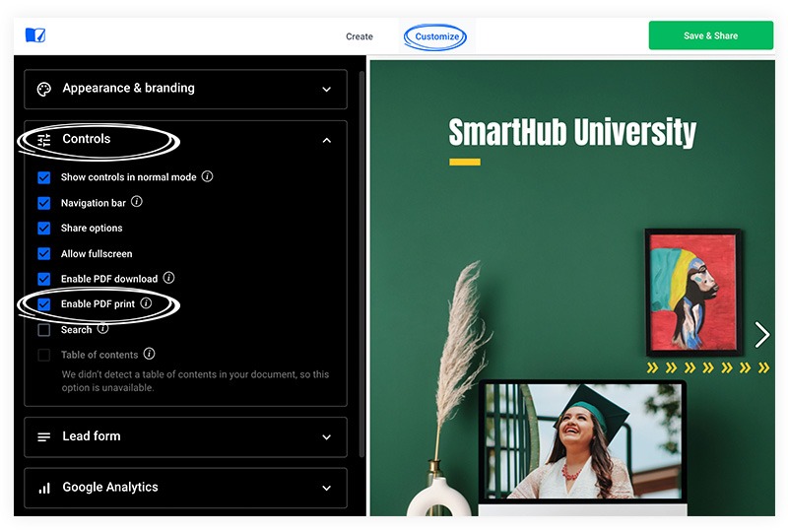Viewport: 788px width, 532px height.
Task: Open info icon next to Navigation bar
Action: (x=137, y=202)
